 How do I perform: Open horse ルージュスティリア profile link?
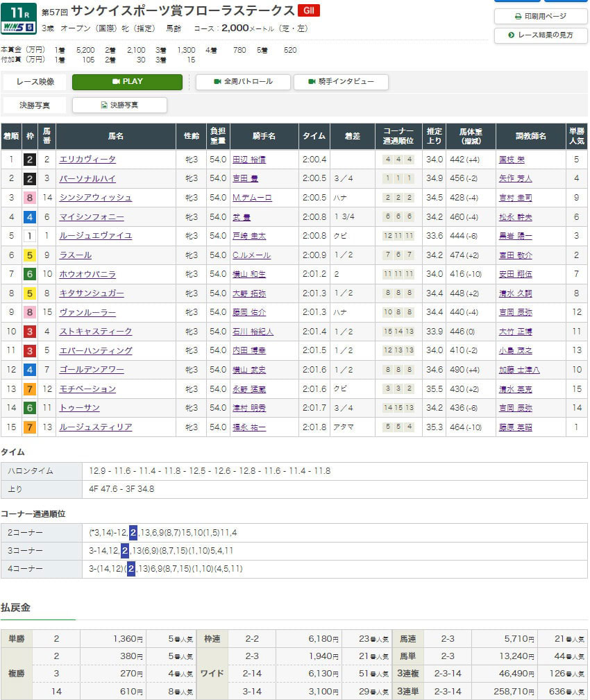96,427
